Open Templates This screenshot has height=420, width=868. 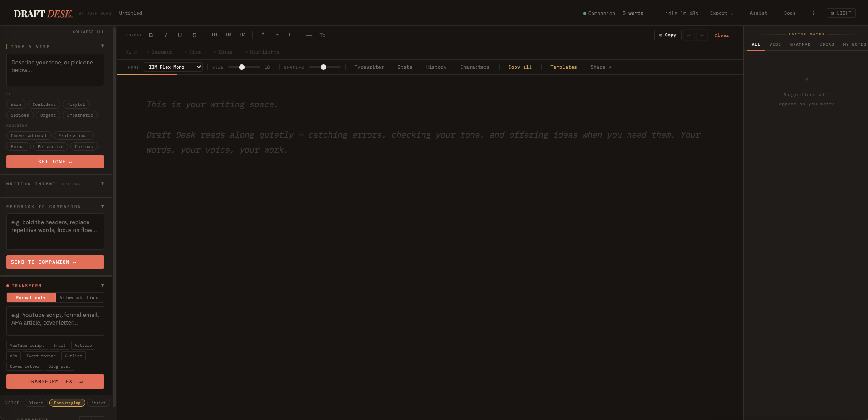[x=564, y=67]
